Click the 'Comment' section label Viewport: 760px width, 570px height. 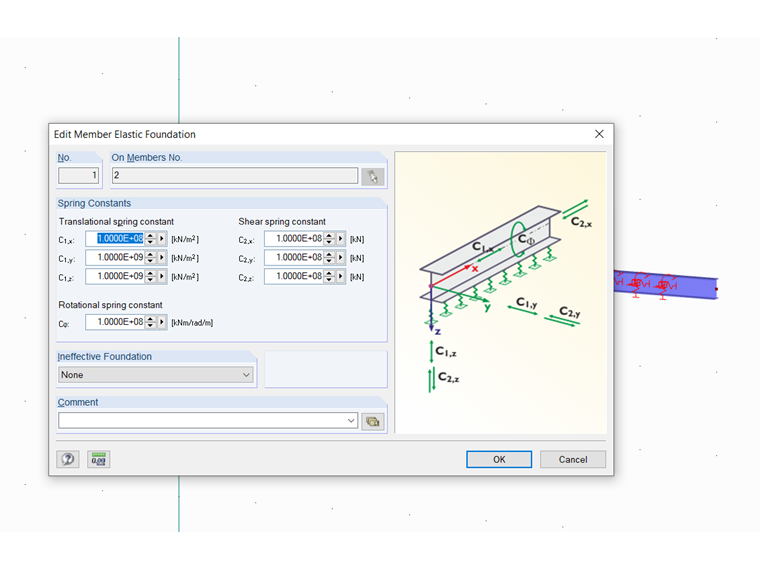(x=78, y=402)
